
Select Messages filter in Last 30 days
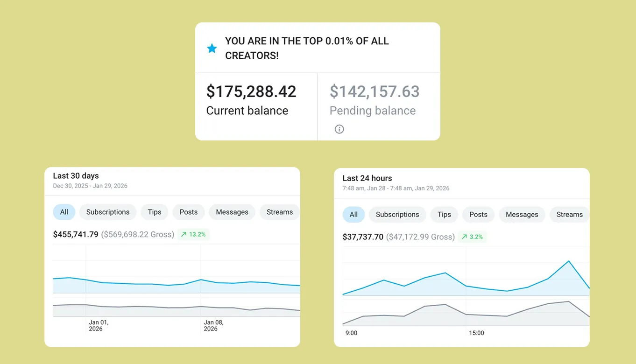pyautogui.click(x=232, y=212)
